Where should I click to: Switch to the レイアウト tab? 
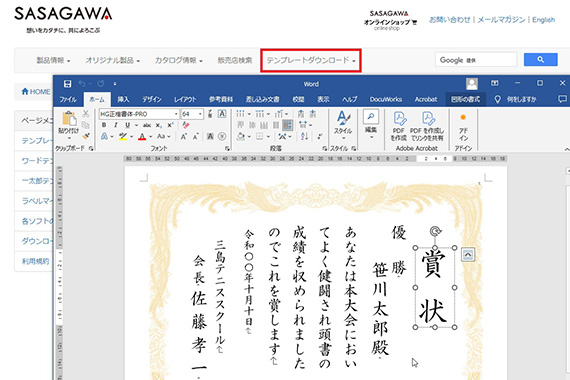(185, 99)
